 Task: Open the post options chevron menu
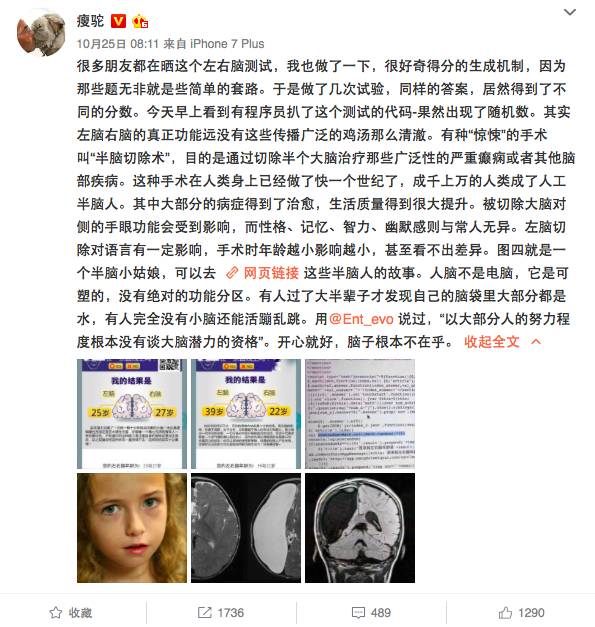coord(569,12)
